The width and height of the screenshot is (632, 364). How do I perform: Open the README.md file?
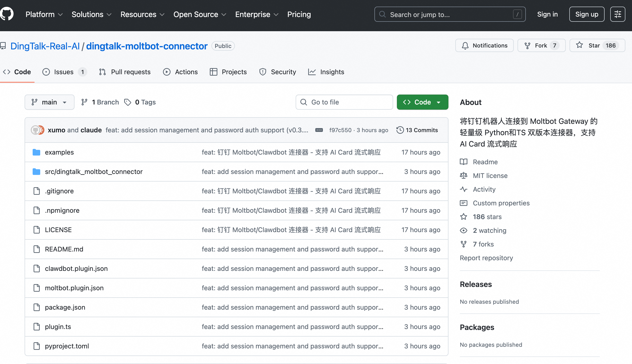coord(64,249)
